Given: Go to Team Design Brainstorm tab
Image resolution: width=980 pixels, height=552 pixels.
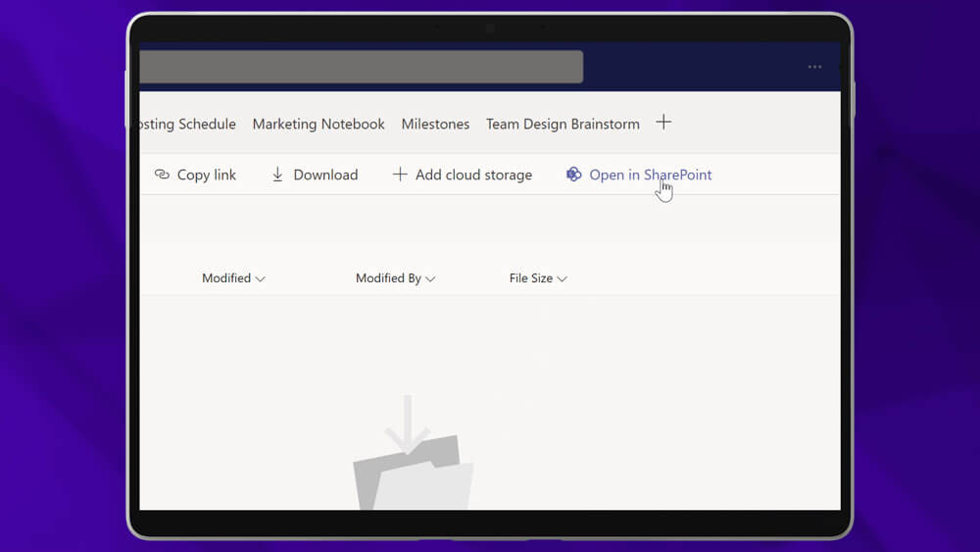Looking at the screenshot, I should point(563,124).
